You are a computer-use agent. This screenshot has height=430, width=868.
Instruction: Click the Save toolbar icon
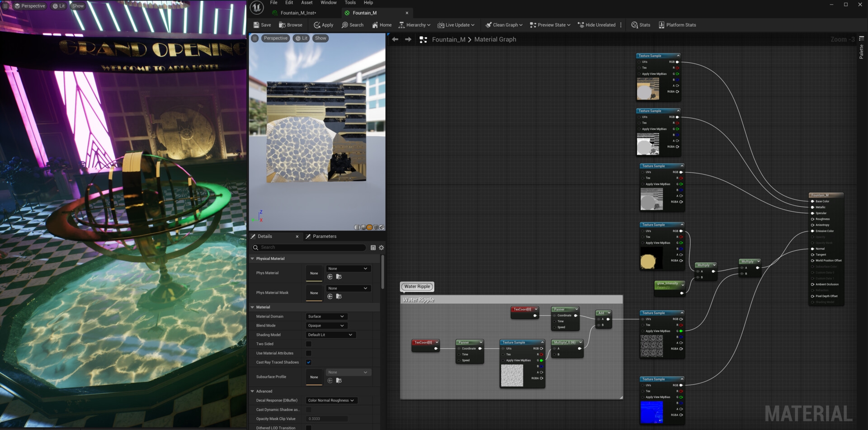point(262,25)
